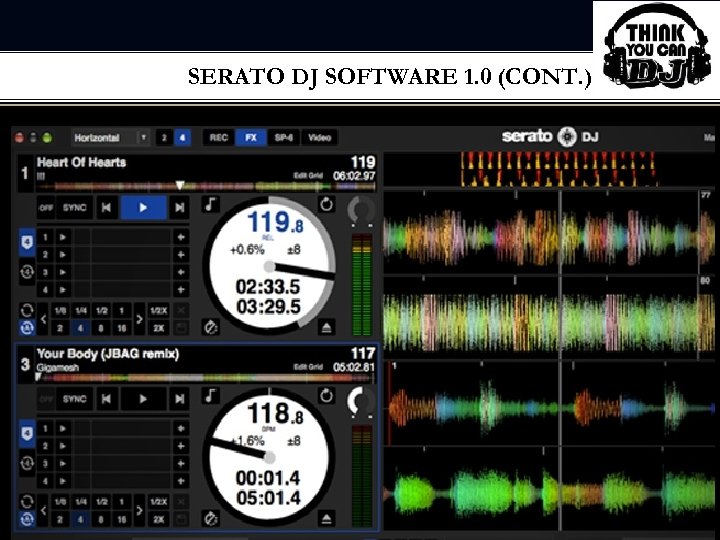
Task: Click cue marker 1 on deck 3 waveform
Action: [x=394, y=366]
